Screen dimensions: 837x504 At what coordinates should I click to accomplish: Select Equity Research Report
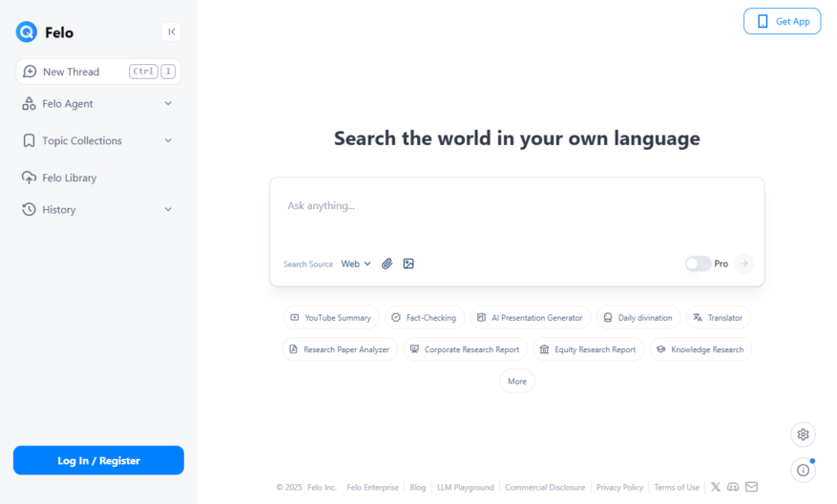[x=589, y=349]
